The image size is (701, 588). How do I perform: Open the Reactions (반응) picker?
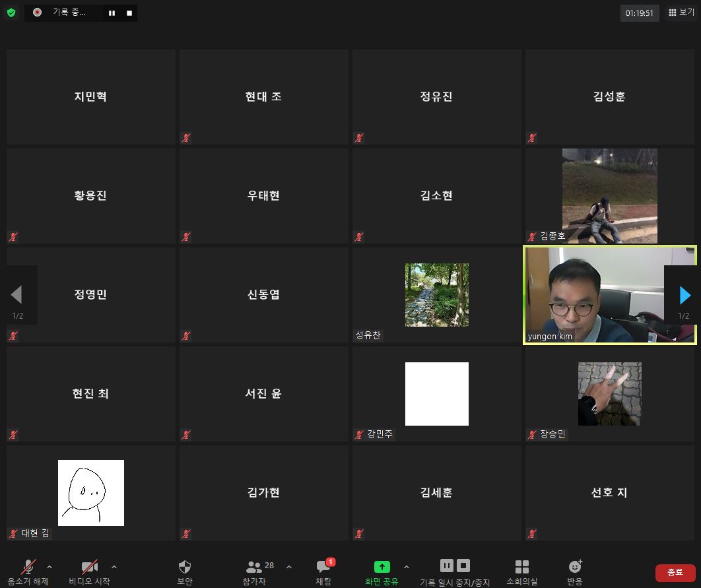(x=575, y=572)
